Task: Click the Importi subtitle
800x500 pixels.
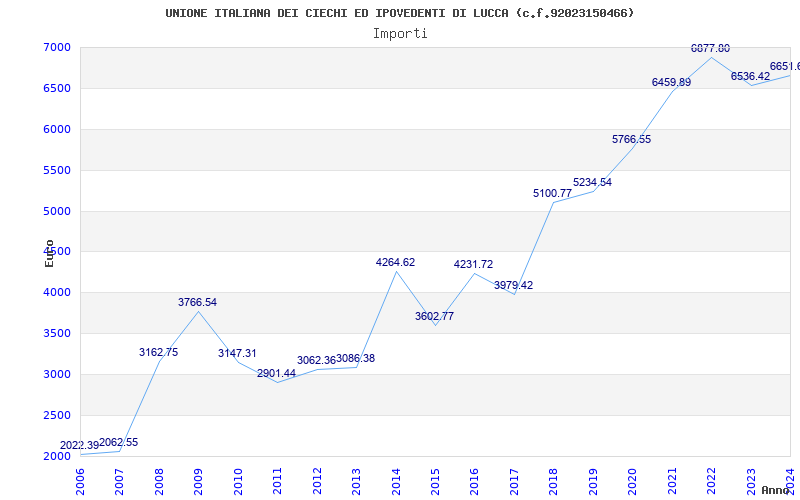Action: tap(400, 34)
